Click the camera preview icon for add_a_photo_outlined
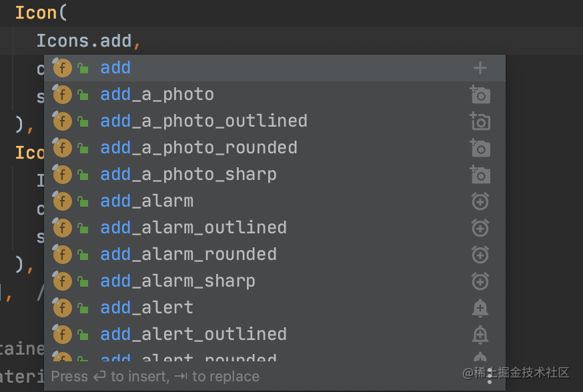The width and height of the screenshot is (583, 392). coord(480,121)
